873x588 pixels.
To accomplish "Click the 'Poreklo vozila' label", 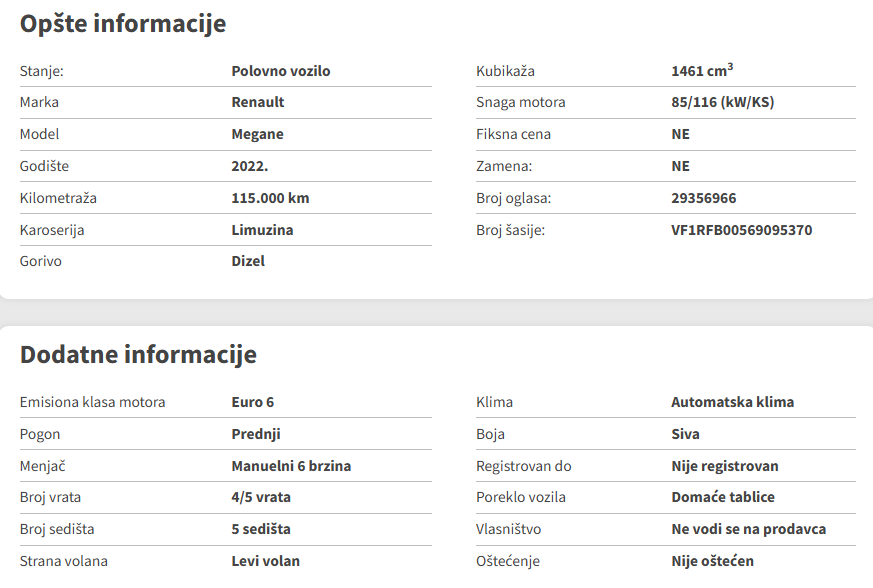I will (x=521, y=497).
